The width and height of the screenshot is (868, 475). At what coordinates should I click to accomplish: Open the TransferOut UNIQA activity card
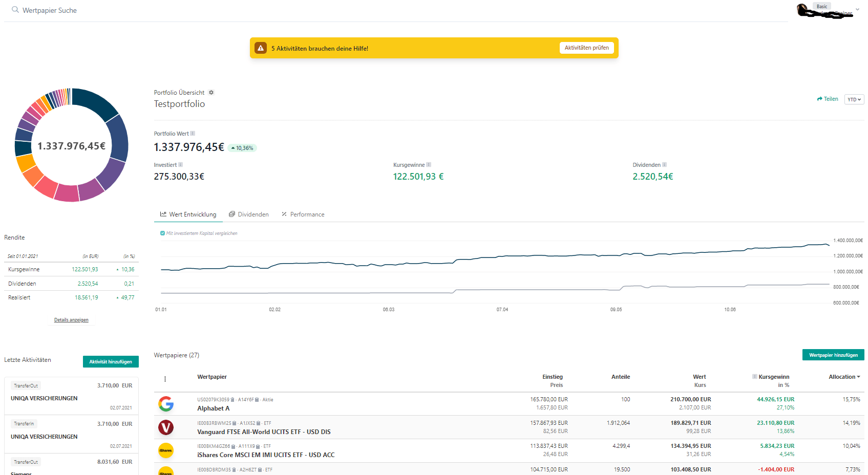71,396
